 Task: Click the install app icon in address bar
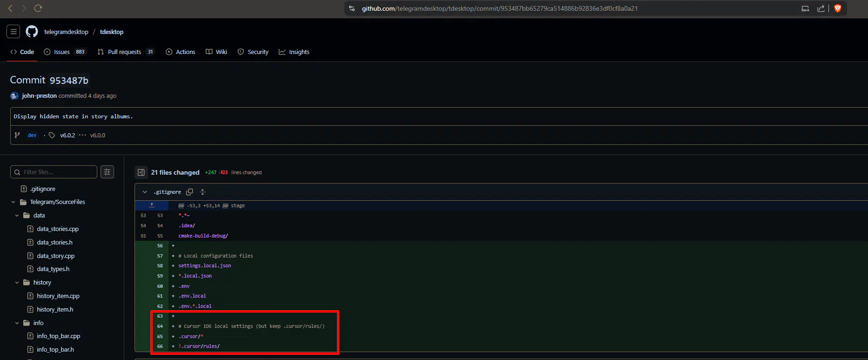pos(805,8)
